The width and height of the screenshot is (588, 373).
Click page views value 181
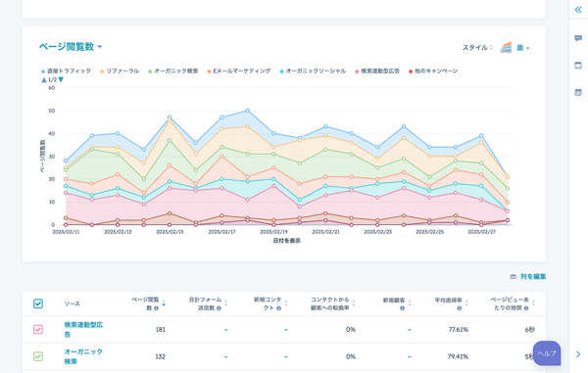pos(161,330)
